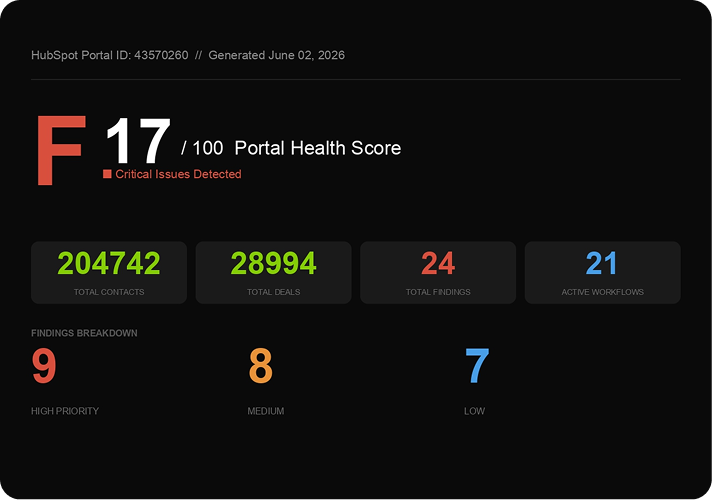This screenshot has width=712, height=500.
Task: Click the HubSpot Portal ID text
Action: tap(109, 55)
